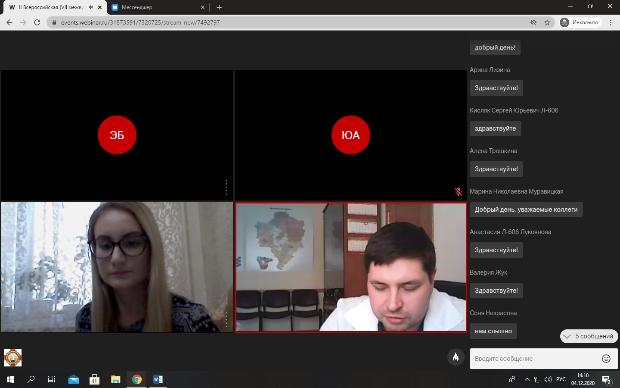Open the emoji picker in message field
620x388 pixels.
[x=606, y=358]
